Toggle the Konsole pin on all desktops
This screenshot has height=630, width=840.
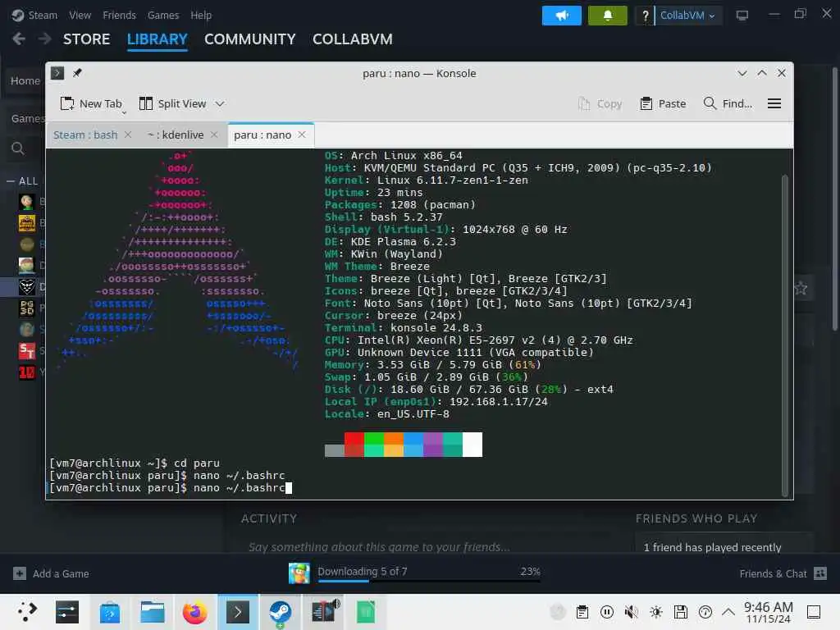(77, 73)
